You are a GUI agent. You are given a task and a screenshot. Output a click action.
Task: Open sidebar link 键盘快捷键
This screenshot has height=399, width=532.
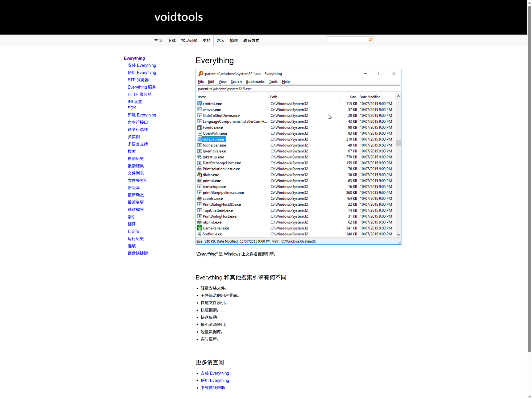tap(138, 253)
